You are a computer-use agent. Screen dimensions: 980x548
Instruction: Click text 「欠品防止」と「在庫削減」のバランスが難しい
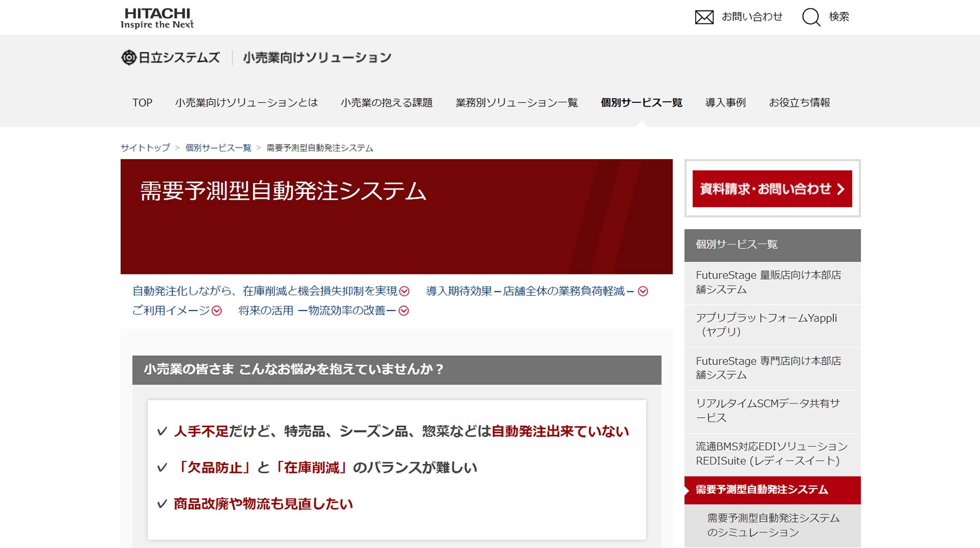326,468
